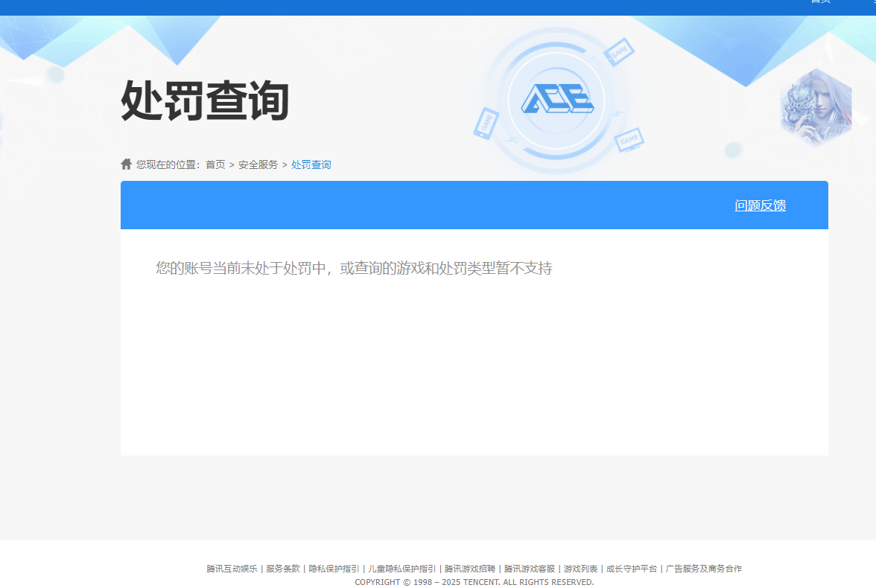This screenshot has width=876, height=588.
Task: Open 儿童隐私保护指引 in the footer
Action: 401,568
